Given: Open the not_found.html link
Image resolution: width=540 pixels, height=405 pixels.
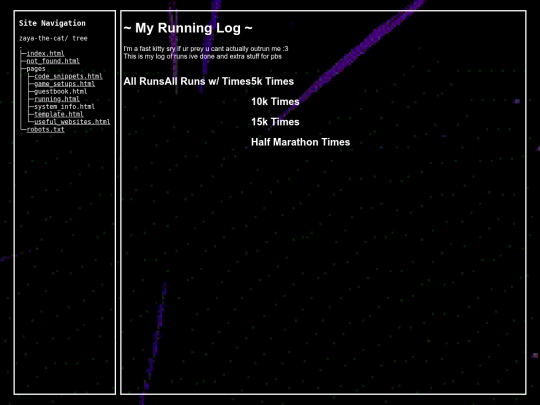Looking at the screenshot, I should [x=53, y=61].
